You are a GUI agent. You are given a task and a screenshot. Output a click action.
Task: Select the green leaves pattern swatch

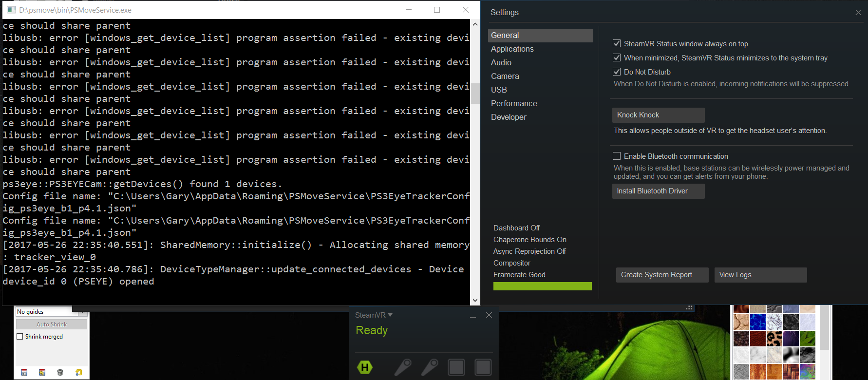tap(808, 339)
